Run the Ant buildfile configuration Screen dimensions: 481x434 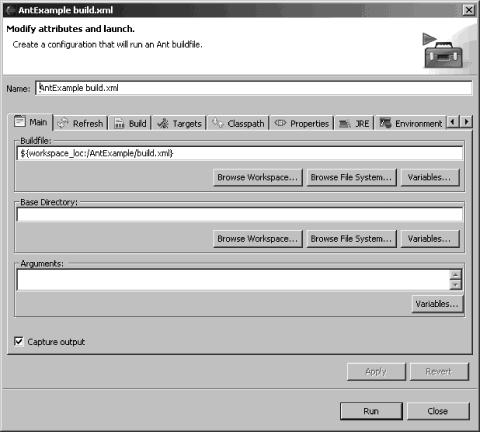[371, 411]
